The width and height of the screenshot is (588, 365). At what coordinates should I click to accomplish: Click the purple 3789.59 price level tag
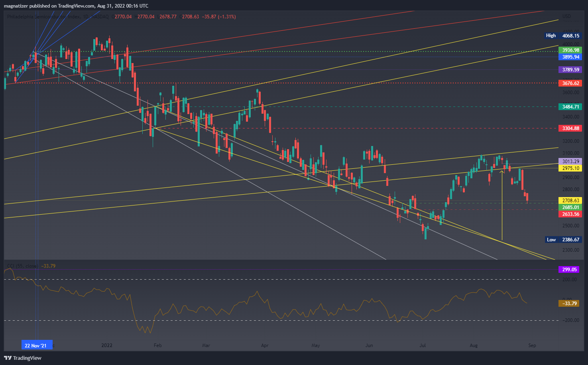[570, 70]
